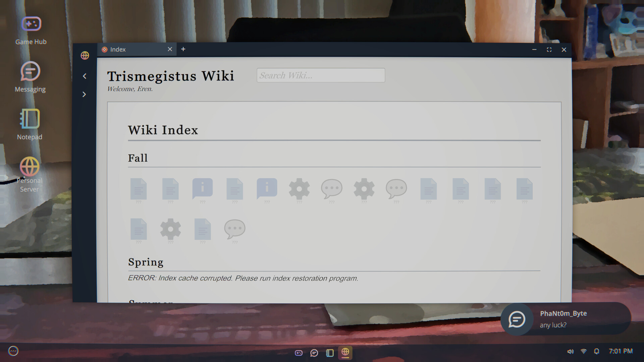The image size is (644, 362).
Task: Open speech bubble entry in second Fall row
Action: [x=235, y=230]
